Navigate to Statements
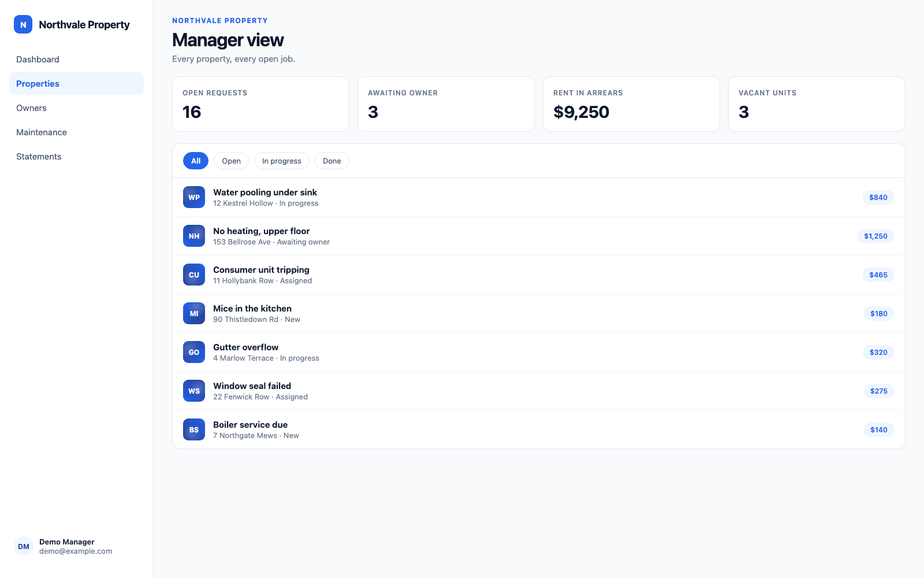Screen dimensions: 924x578 76,157
